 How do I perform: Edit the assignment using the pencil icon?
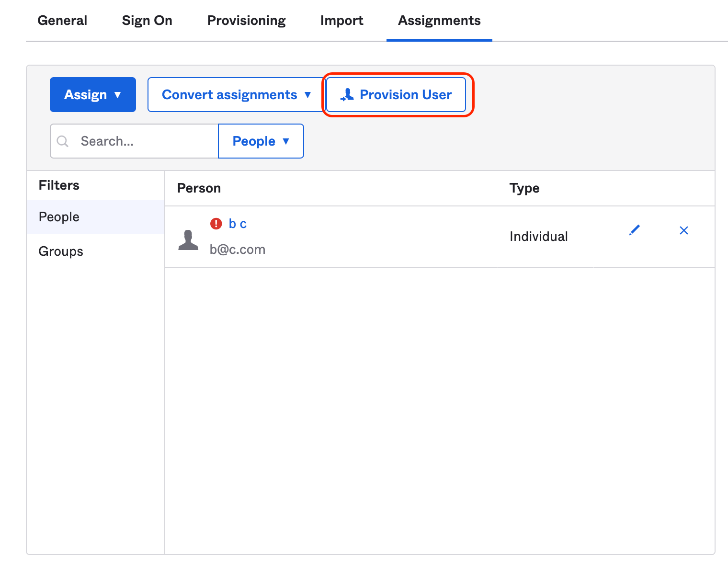tap(634, 230)
